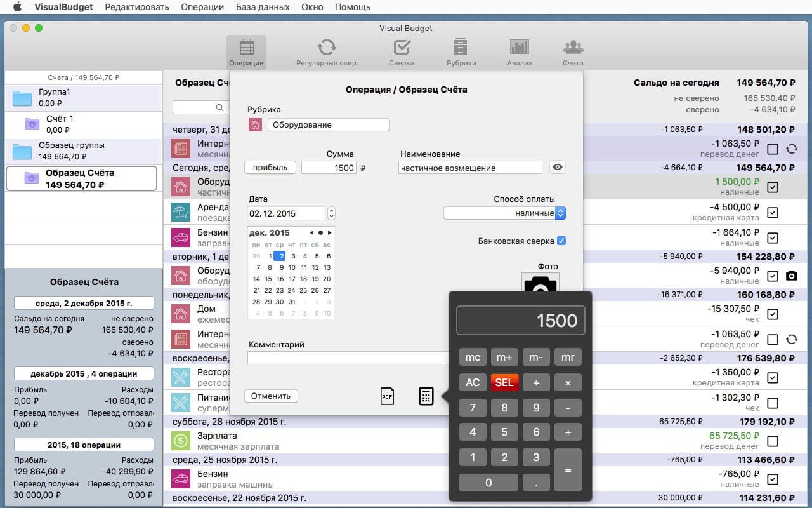This screenshot has height=508, width=812.
Task: Uncheck reconcile box on 1 500,00 row
Action: pyautogui.click(x=773, y=187)
